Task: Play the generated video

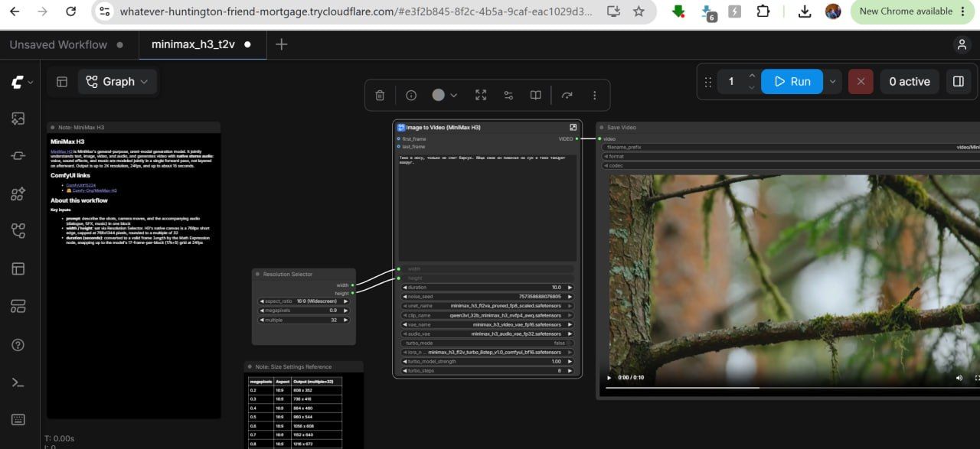Action: coord(609,378)
